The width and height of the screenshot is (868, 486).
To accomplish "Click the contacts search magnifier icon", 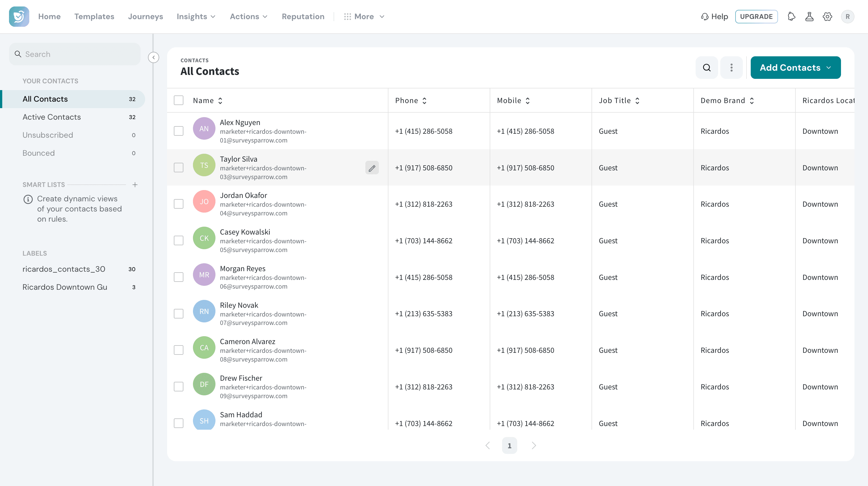I will point(707,68).
